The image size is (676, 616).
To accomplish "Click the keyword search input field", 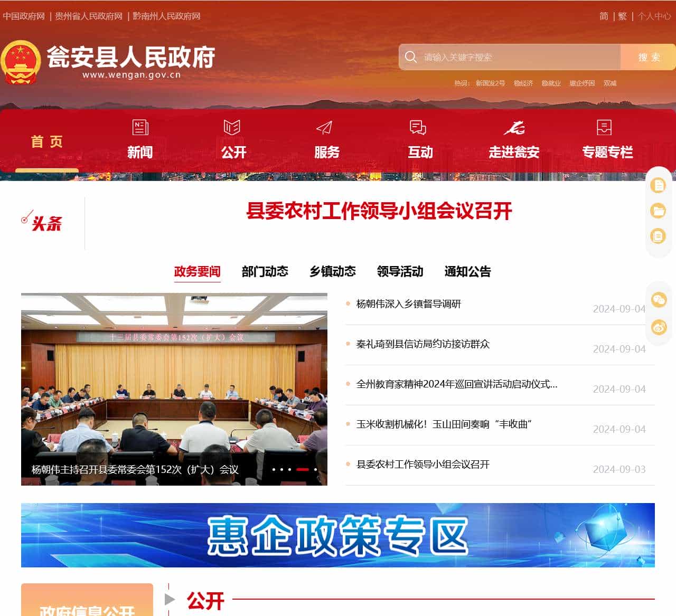I will point(502,58).
